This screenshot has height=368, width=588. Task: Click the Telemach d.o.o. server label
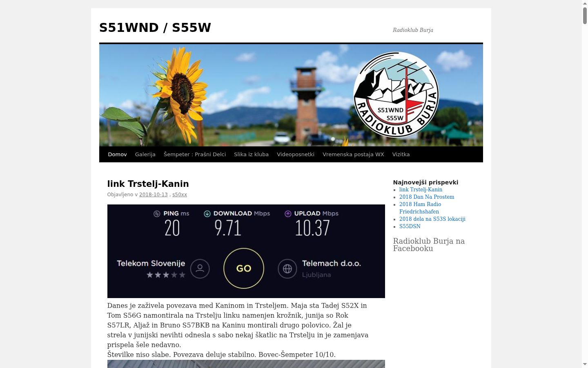click(x=332, y=263)
